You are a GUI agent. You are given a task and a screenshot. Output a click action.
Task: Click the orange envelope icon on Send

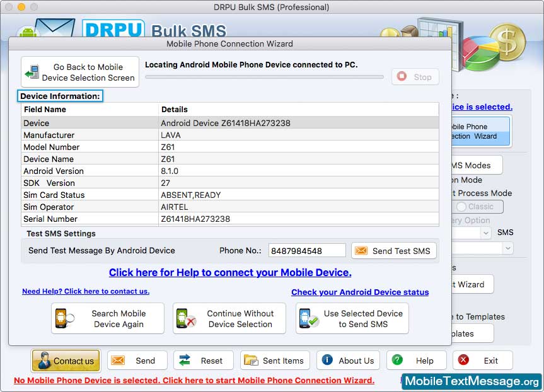click(x=118, y=360)
